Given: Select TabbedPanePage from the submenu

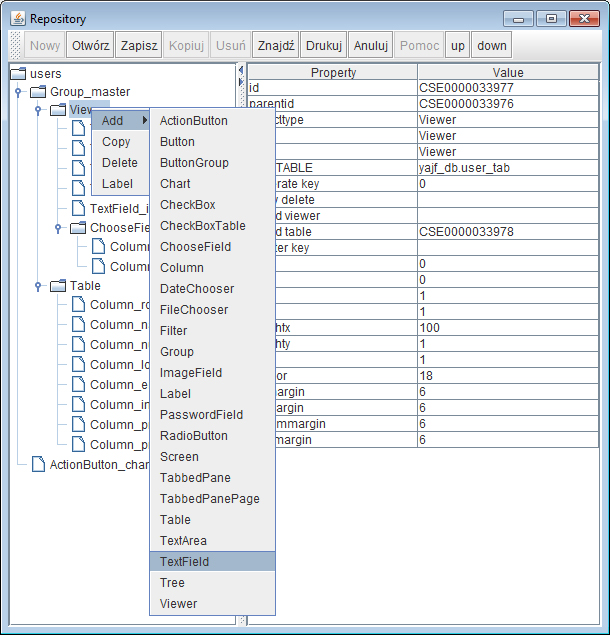Looking at the screenshot, I should tap(213, 499).
